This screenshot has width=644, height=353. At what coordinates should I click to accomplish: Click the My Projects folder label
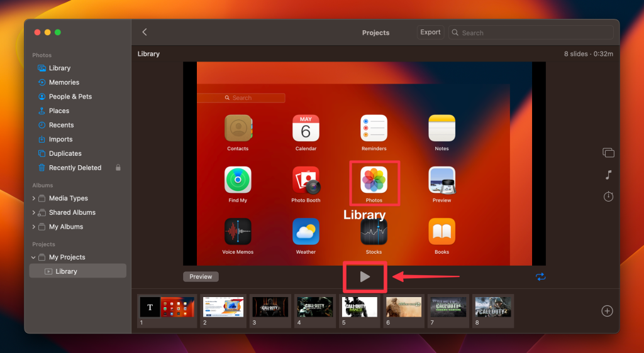67,257
